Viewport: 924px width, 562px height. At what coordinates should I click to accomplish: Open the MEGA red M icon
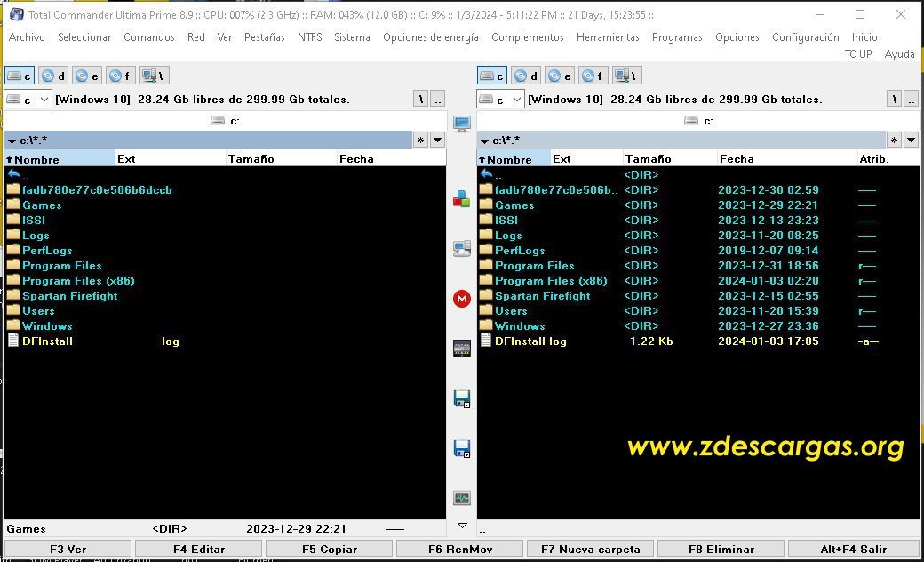[461, 299]
